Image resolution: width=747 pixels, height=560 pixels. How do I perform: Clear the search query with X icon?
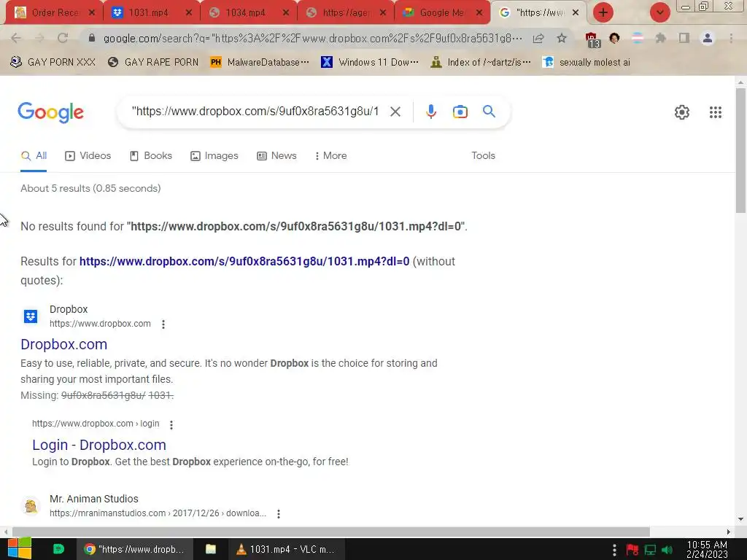click(x=395, y=112)
